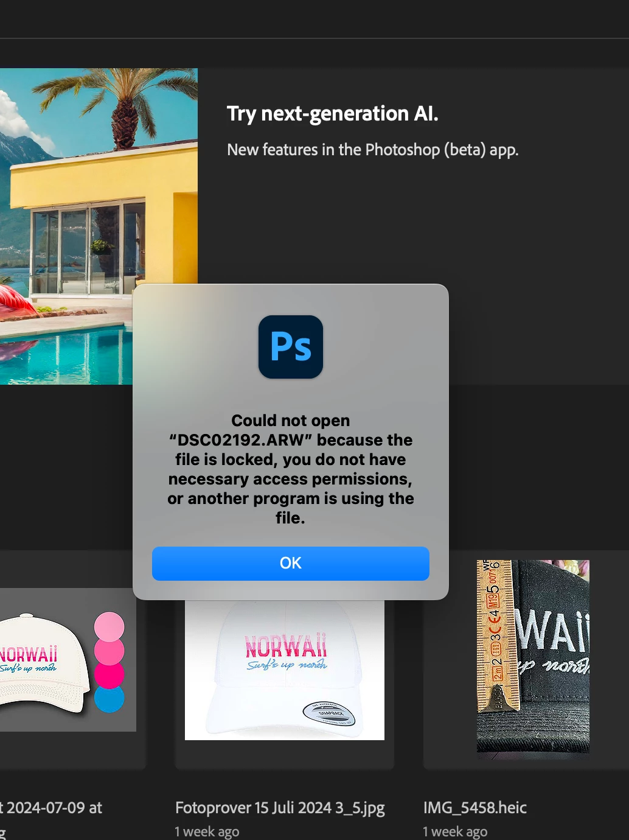Viewport: 629px width, 840px height.
Task: Click '1 week ago' under Fotoprover file
Action: pyautogui.click(x=207, y=831)
